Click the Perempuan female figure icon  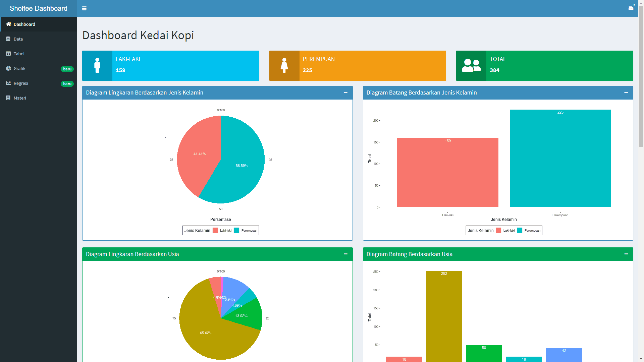click(284, 66)
